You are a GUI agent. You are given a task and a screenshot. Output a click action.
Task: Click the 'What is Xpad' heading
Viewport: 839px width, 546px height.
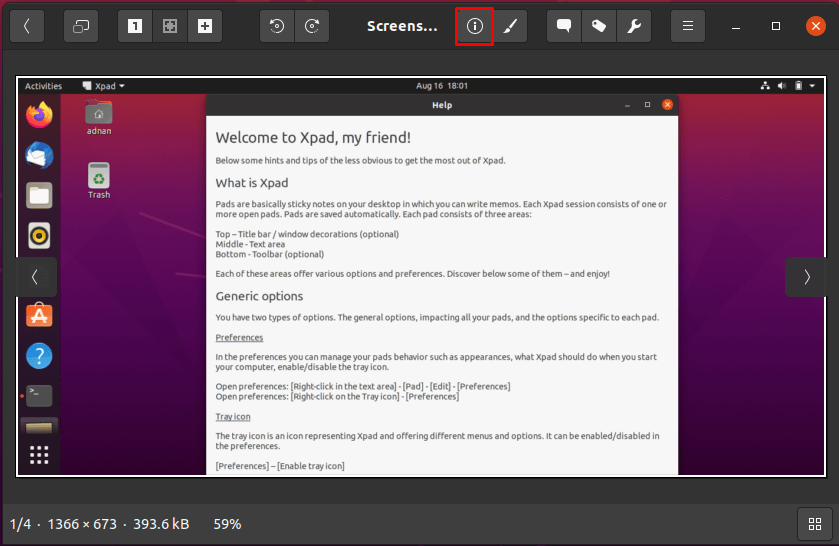(x=251, y=183)
